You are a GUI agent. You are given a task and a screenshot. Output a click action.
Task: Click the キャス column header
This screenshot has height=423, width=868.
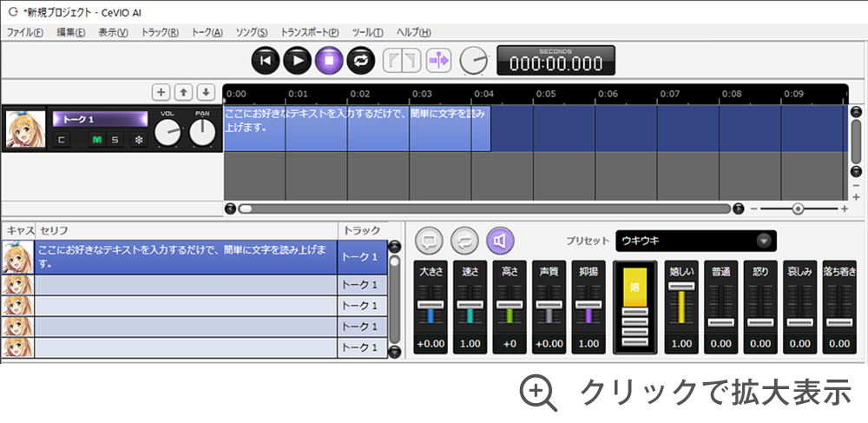click(x=18, y=230)
